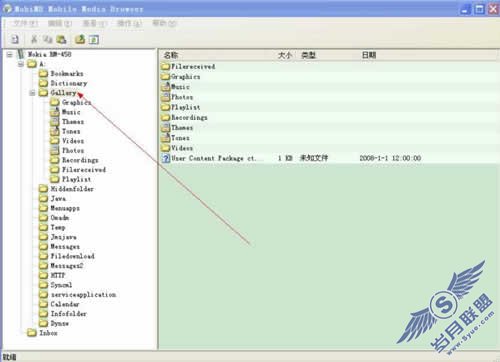Click the Gallery folder icon in tree
The image size is (500, 362).
coord(43,93)
